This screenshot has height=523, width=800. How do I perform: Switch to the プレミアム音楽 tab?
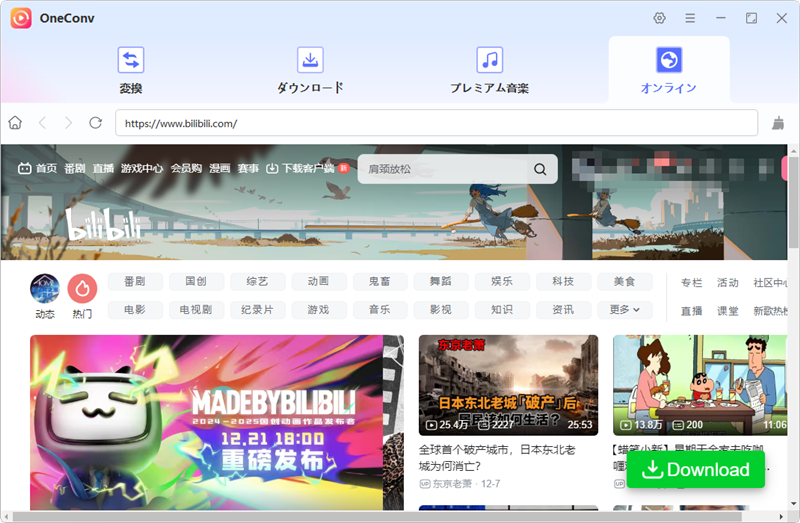490,70
